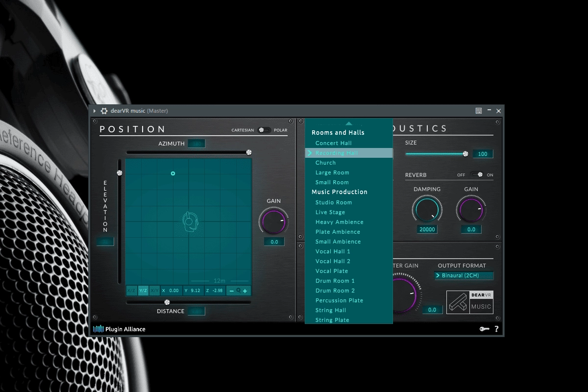This screenshot has height=392, width=588.
Task: Select Vocal Hall 1 preset
Action: point(349,251)
